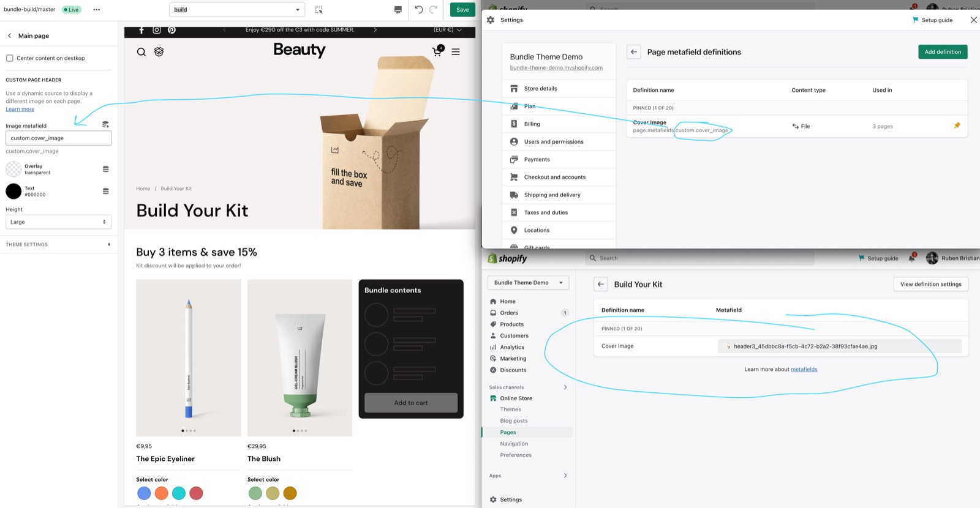
Task: Click the transparent Overlay color swatch
Action: 13,169
